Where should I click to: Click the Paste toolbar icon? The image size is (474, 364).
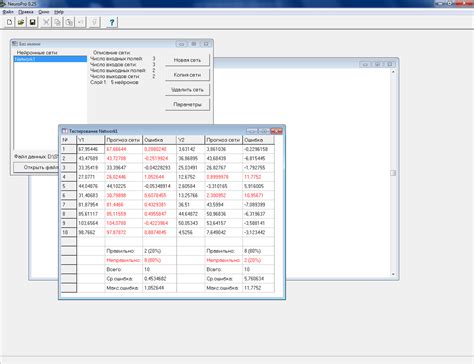tap(69, 22)
